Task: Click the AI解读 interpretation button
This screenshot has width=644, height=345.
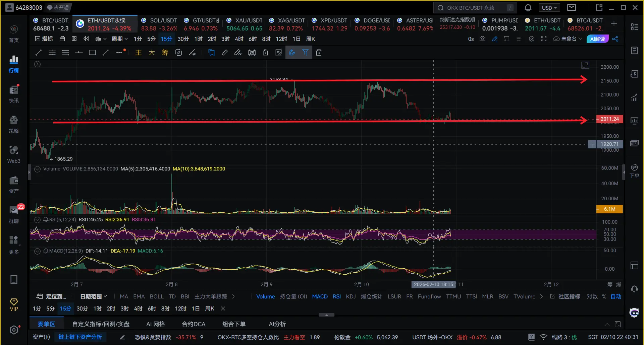Action: click(x=597, y=39)
